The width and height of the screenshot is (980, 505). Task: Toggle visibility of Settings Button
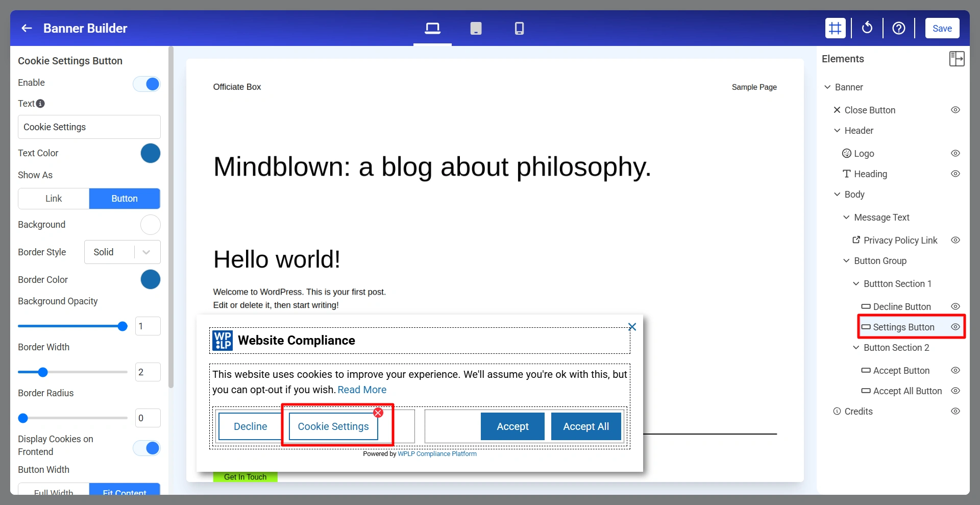955,327
